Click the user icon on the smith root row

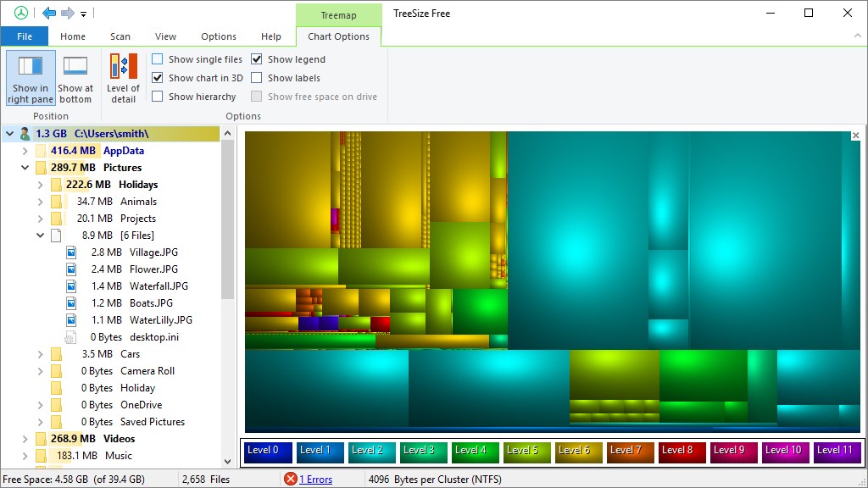tap(25, 133)
